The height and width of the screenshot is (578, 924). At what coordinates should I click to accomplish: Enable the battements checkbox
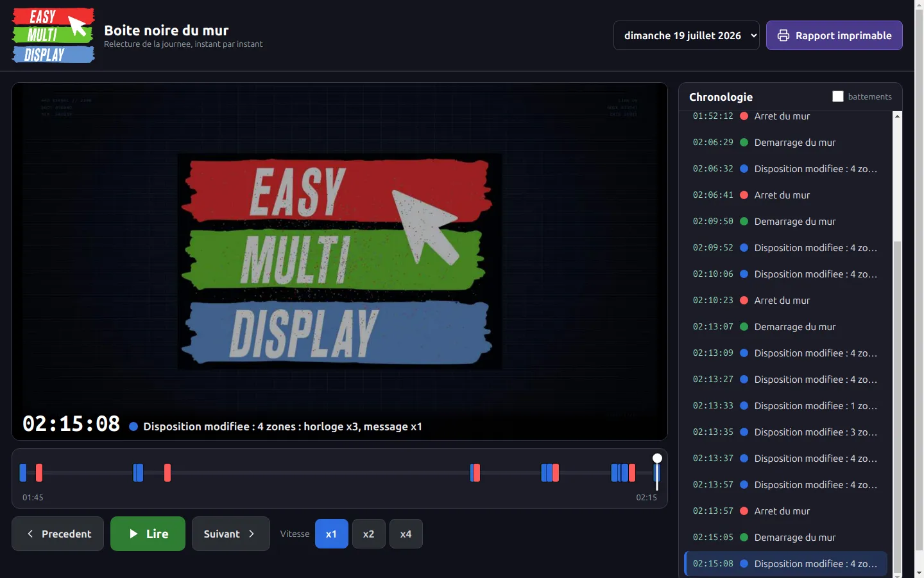click(x=838, y=96)
